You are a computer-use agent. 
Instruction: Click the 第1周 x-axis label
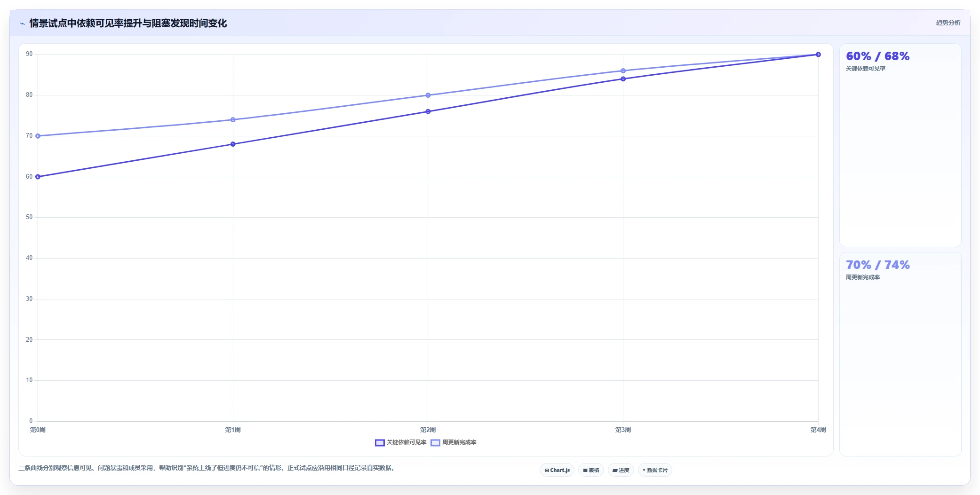pos(233,430)
